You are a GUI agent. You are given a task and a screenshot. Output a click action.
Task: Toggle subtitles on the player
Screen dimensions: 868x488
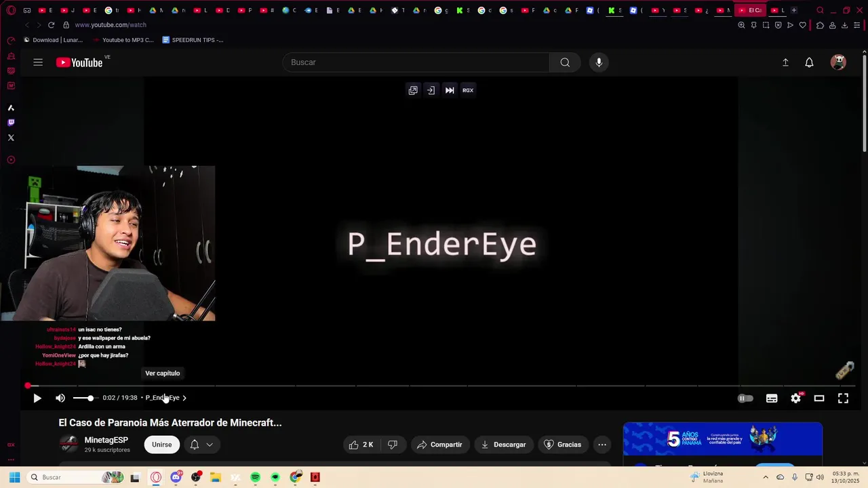[772, 399]
